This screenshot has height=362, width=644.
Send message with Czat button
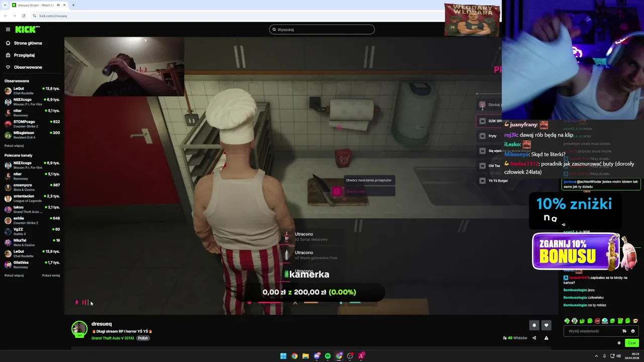(632, 343)
